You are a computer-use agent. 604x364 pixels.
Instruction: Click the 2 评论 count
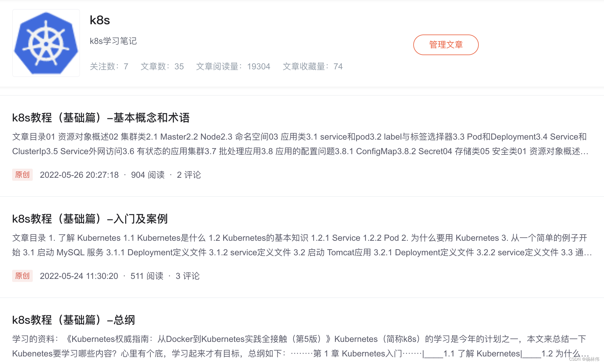pos(189,175)
